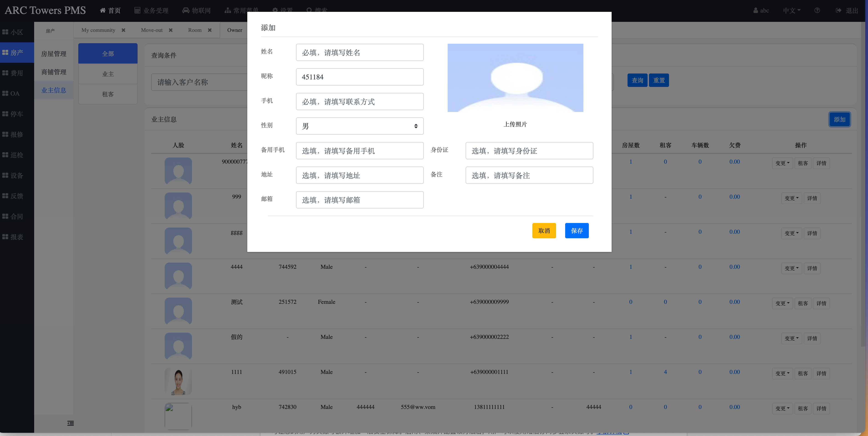Image resolution: width=868 pixels, height=436 pixels.
Task: Click the upload photo avatar placeholder
Action: pyautogui.click(x=515, y=78)
